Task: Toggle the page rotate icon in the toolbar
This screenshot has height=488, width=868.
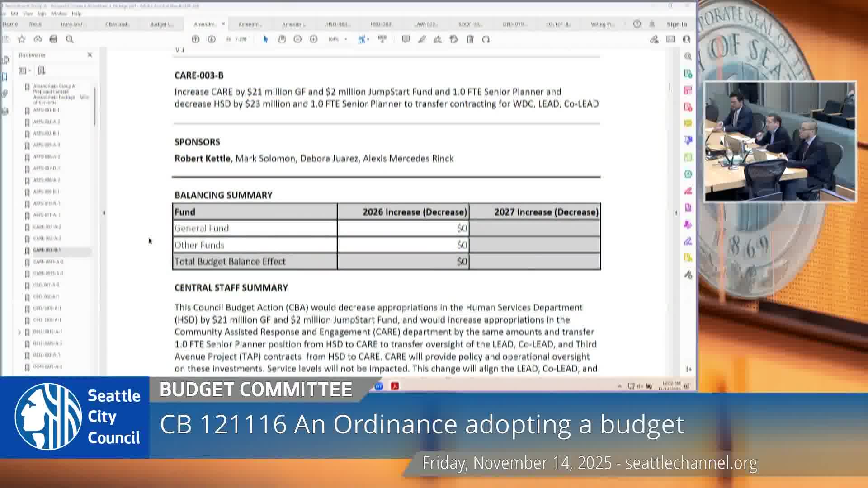Action: pyautogui.click(x=486, y=39)
